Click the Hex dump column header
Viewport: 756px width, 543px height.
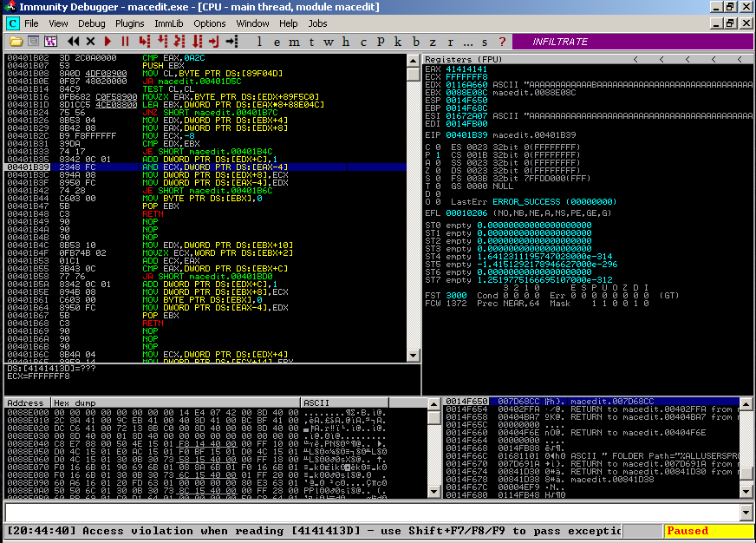[x=175, y=402]
